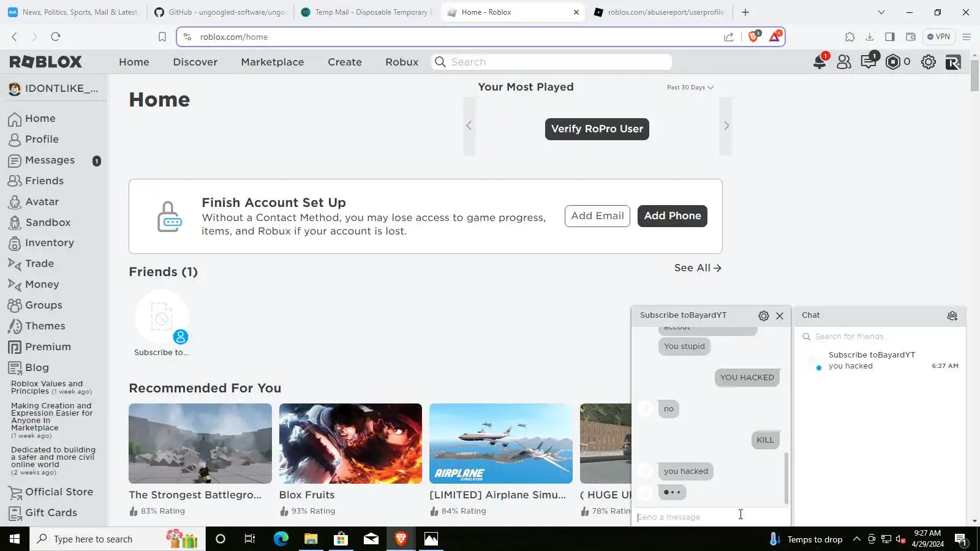Open Avatar in the left sidebar
980x551 pixels.
pos(42,202)
